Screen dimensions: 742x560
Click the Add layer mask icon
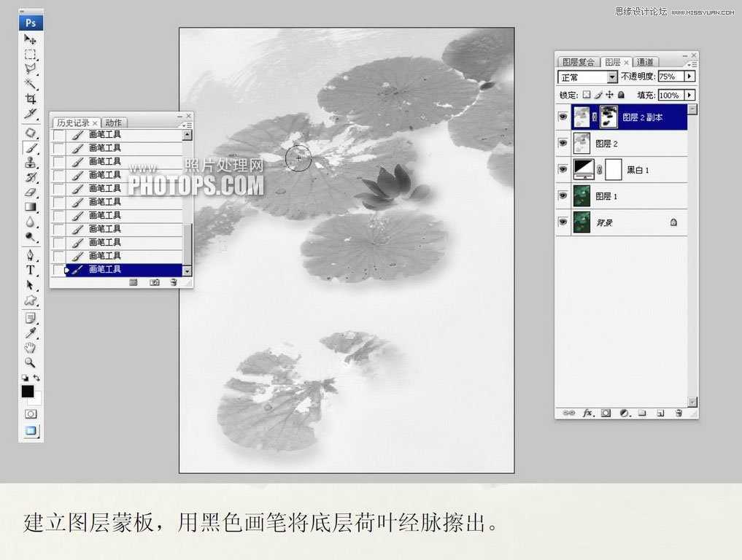coord(605,413)
